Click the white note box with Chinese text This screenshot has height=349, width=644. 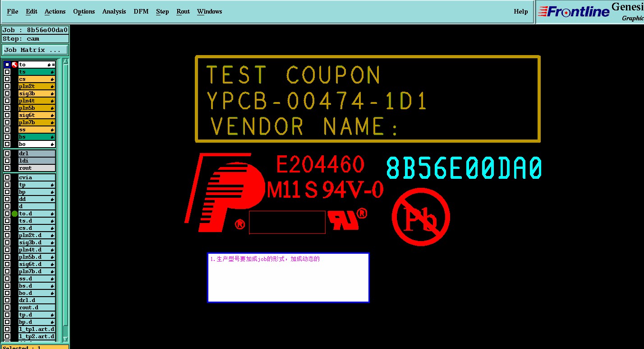tap(288, 278)
